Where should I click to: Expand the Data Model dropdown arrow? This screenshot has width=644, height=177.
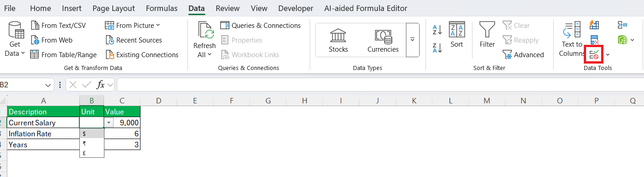tap(632, 40)
